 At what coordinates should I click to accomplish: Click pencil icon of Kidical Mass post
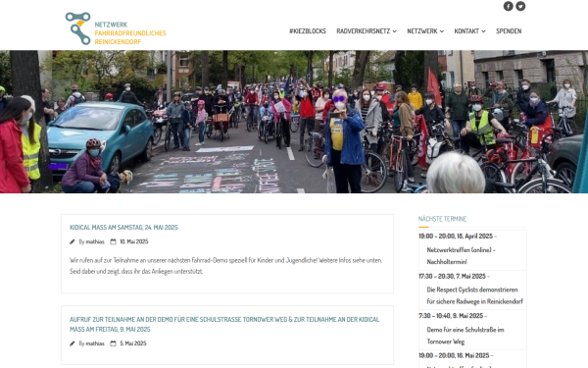pyautogui.click(x=72, y=241)
